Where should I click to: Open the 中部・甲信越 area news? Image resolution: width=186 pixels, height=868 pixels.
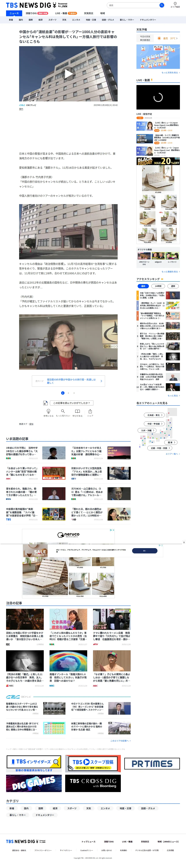[155, 424]
